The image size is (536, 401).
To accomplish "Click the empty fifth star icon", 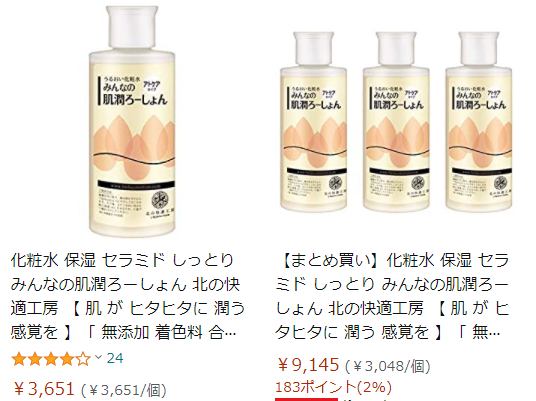I will pyautogui.click(x=83, y=360).
